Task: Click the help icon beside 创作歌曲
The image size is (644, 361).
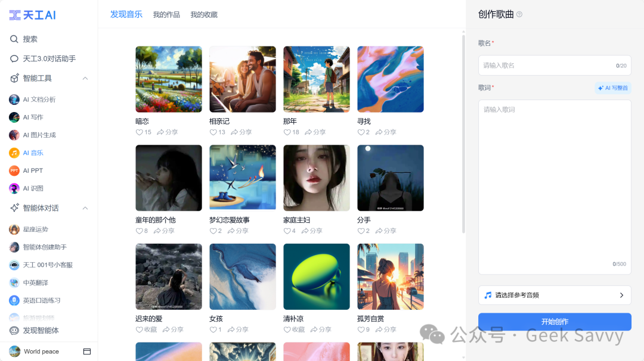Action: click(519, 14)
